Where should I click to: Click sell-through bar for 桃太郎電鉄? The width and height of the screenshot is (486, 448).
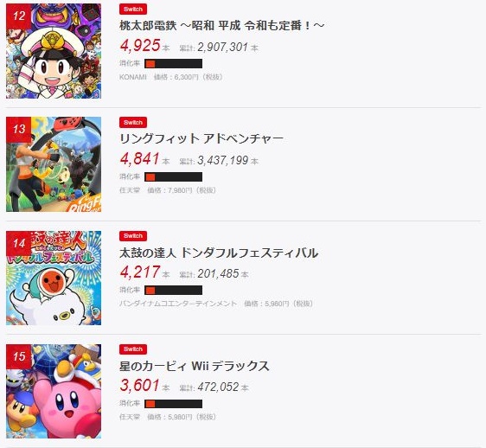pos(173,63)
